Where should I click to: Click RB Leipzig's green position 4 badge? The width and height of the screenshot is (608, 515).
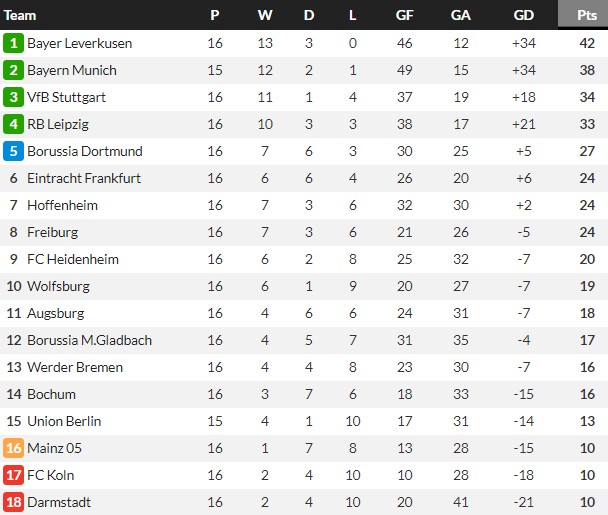pyautogui.click(x=14, y=124)
